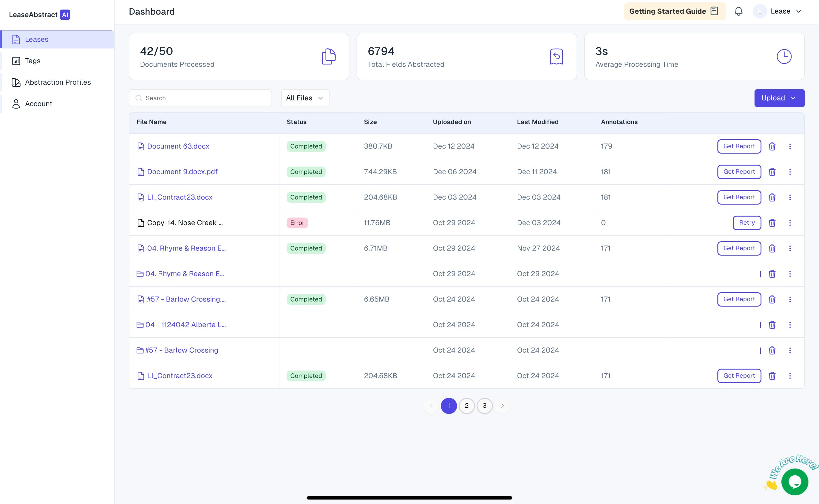Expand the All Files filter dropdown
The image size is (819, 504).
(305, 98)
